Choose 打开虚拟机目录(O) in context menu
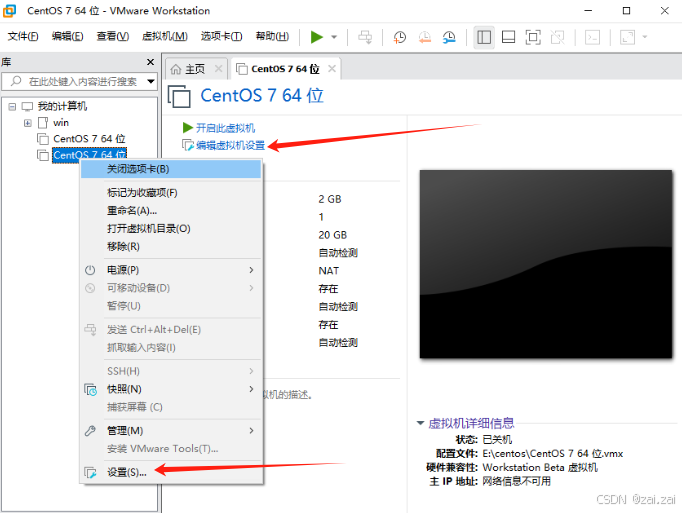The image size is (682, 513). click(171, 228)
